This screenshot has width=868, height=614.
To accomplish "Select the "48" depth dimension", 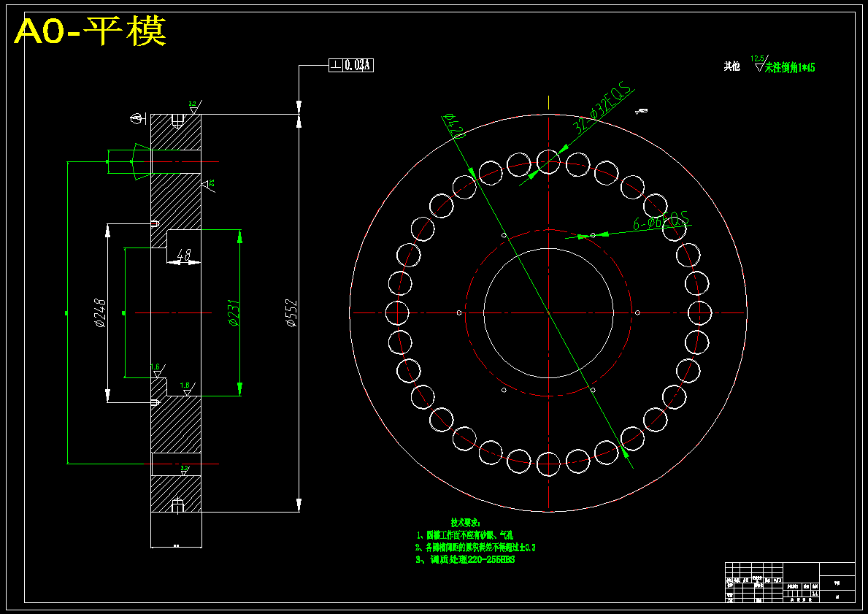I will [185, 255].
